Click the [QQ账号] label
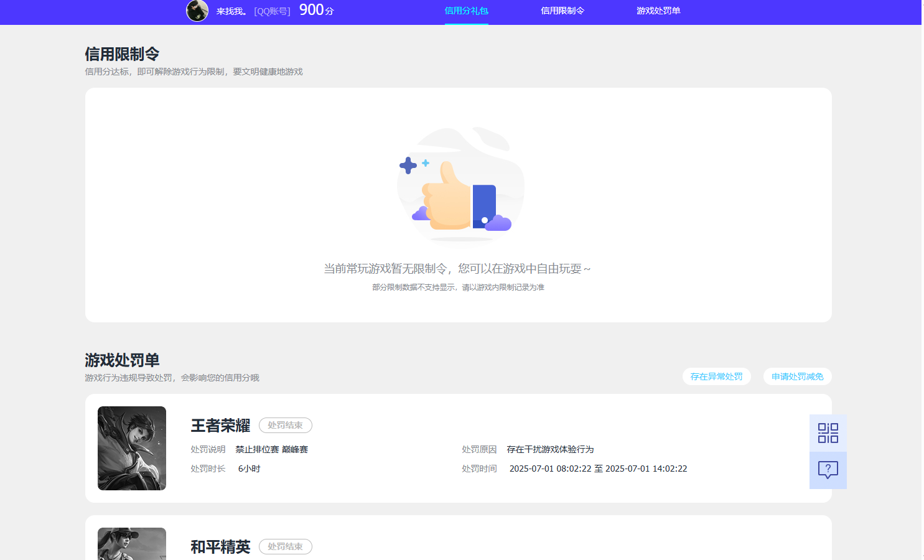Image resolution: width=924 pixels, height=560 pixels. (x=271, y=11)
